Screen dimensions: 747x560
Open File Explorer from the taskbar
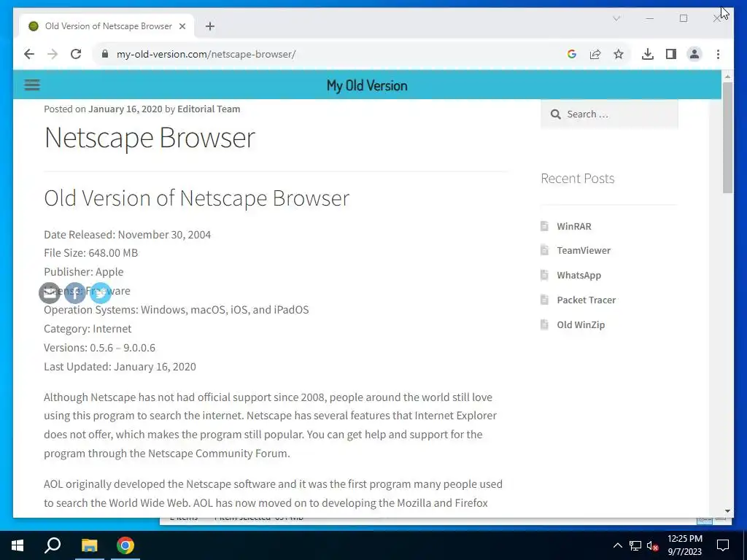point(89,545)
